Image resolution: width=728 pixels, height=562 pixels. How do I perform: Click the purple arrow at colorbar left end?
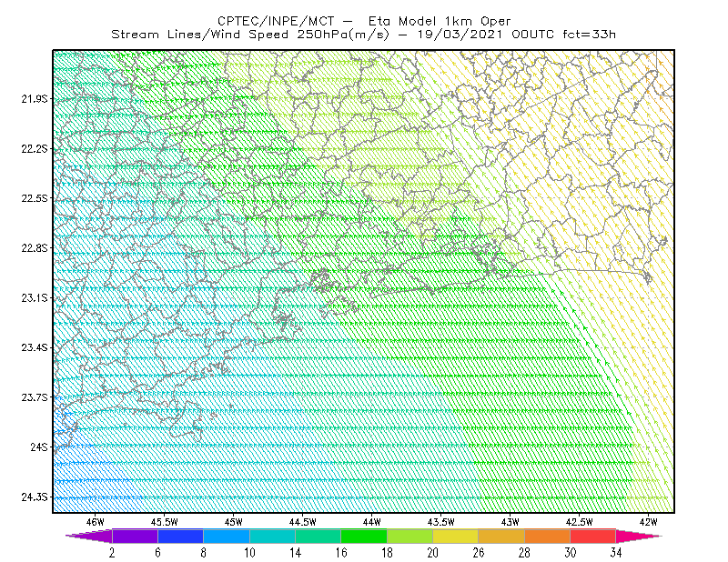[88, 536]
